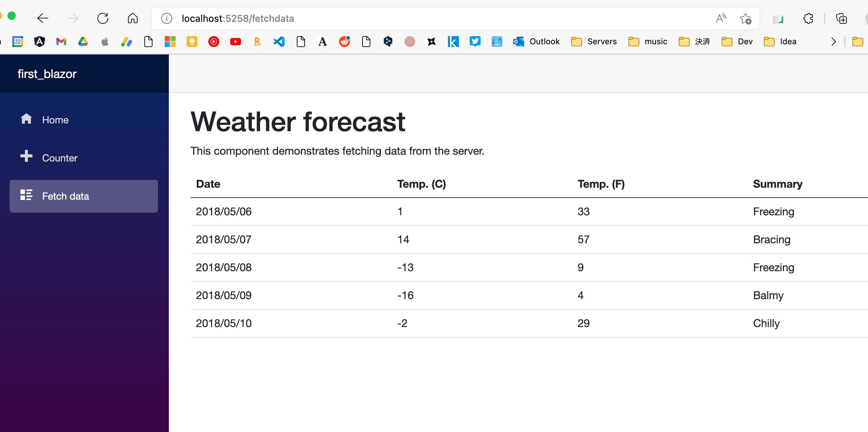Click the Gmail bookmark icon
The width and height of the screenshot is (868, 432).
click(x=61, y=42)
